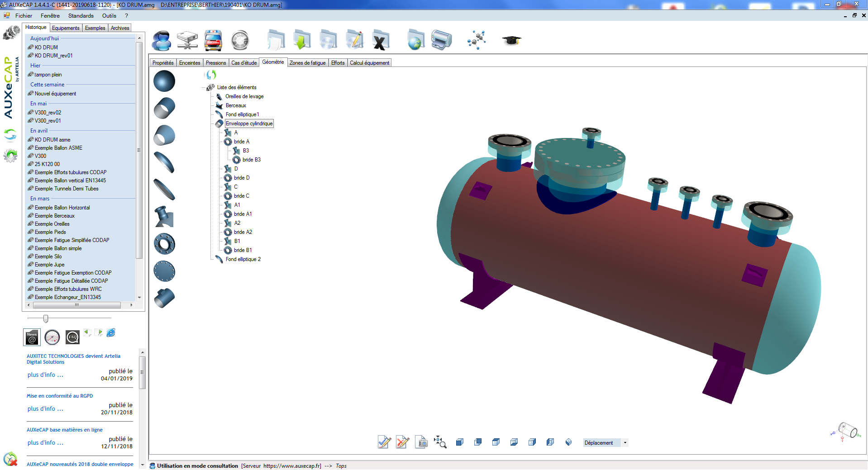Select Berceaux in the element tree
The height and width of the screenshot is (470, 868).
tap(236, 105)
